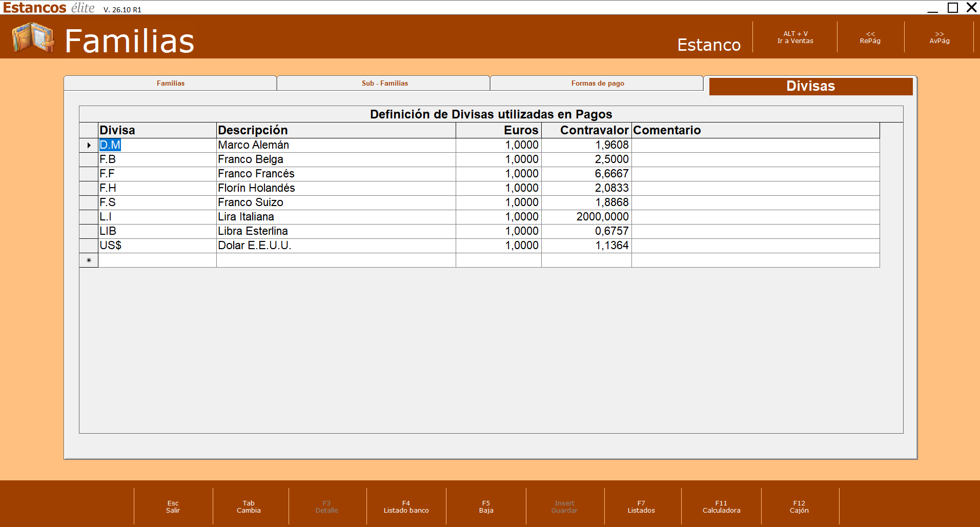Open the F12 Cajón drawer
980x527 pixels.
(799, 506)
